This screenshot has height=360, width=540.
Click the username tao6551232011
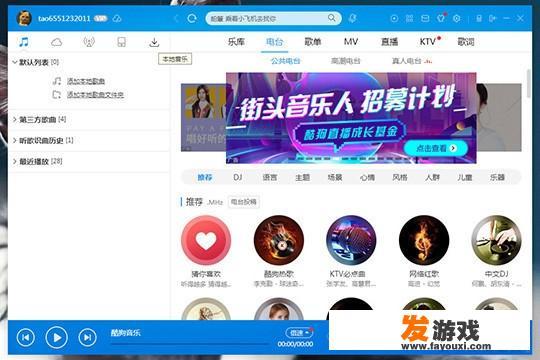(x=64, y=18)
